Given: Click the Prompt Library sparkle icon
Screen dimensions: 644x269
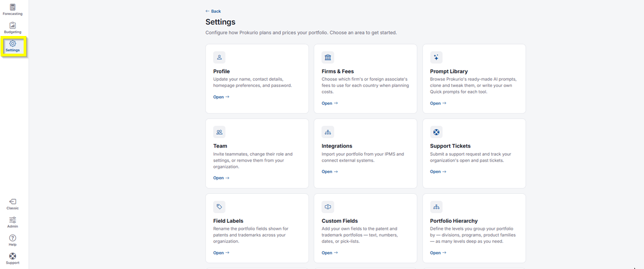Looking at the screenshot, I should pyautogui.click(x=436, y=57).
